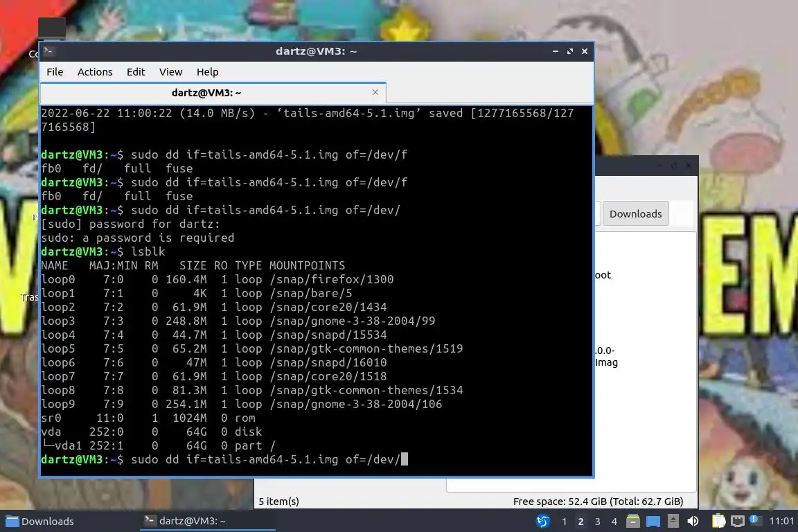Click the 'loop5' device name
798x532 pixels.
click(x=58, y=348)
